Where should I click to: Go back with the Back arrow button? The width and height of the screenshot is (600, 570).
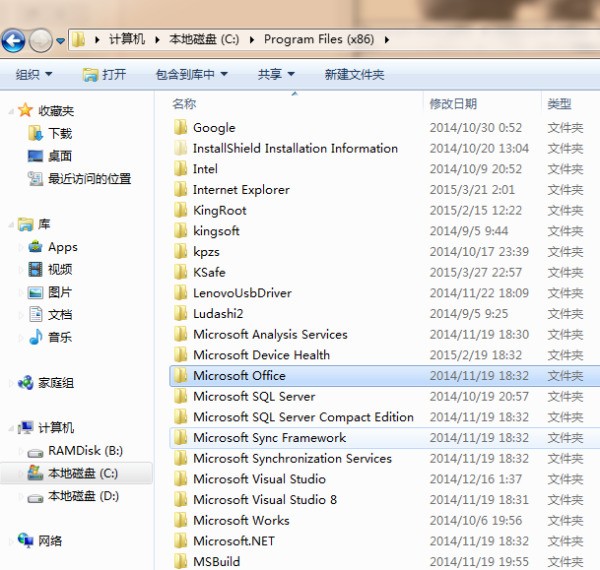click(13, 40)
